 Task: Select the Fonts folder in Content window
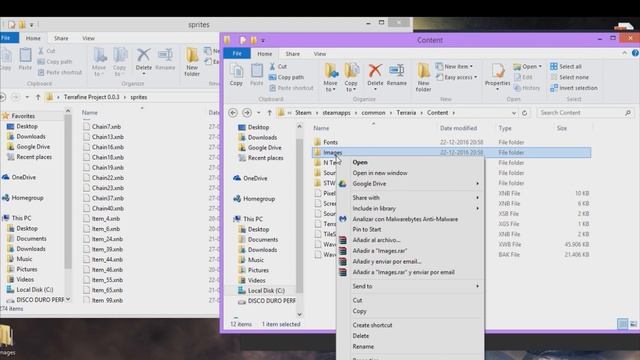pos(330,142)
